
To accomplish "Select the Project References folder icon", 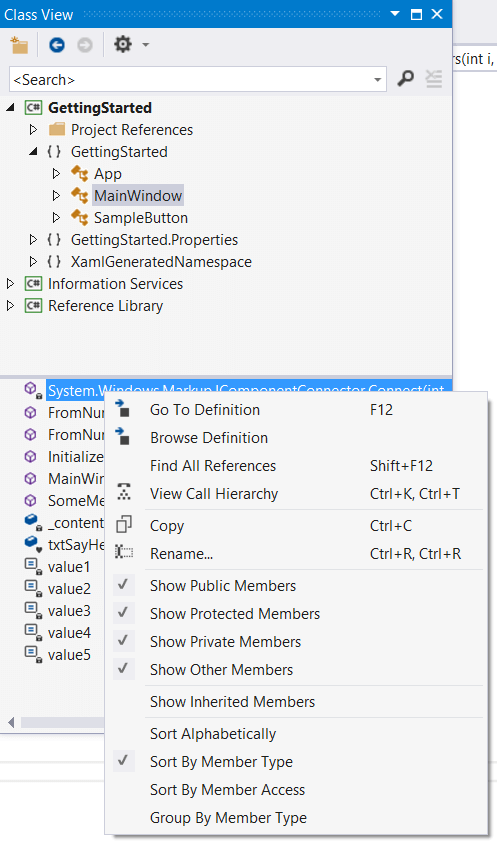I will (57, 129).
